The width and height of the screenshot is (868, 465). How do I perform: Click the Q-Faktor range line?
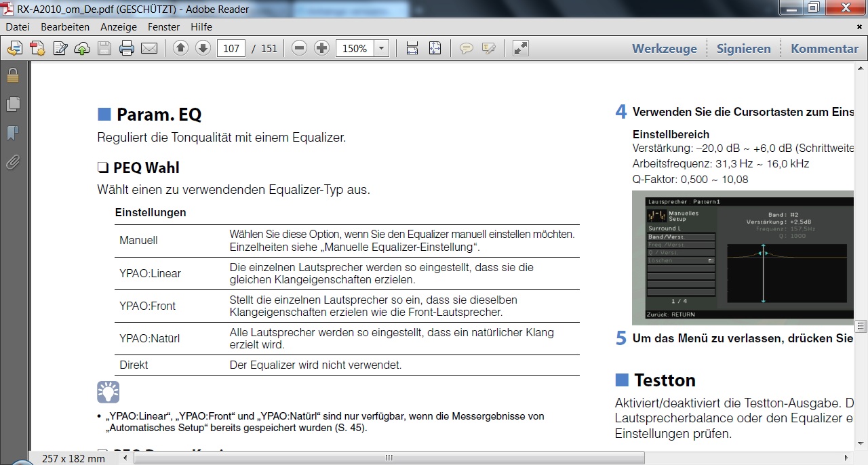click(x=691, y=179)
